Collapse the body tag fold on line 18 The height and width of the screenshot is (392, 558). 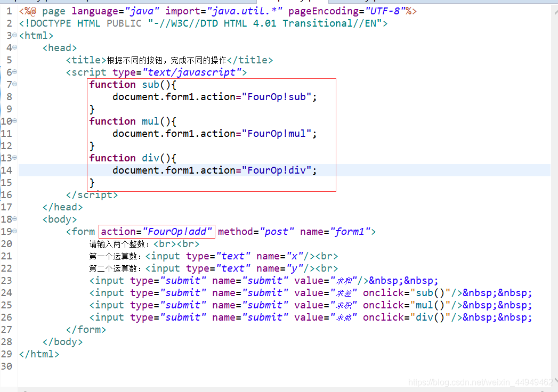14,219
